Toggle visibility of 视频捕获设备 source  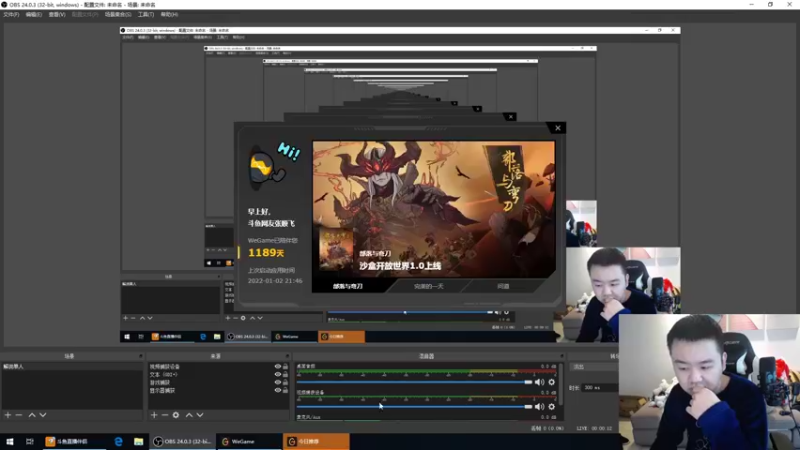(x=278, y=366)
